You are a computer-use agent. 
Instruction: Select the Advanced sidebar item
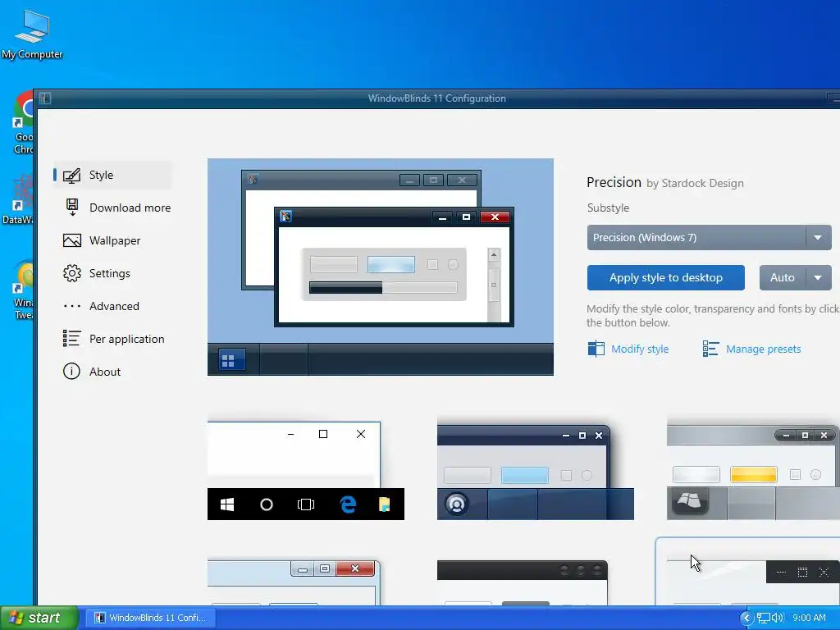coord(112,307)
